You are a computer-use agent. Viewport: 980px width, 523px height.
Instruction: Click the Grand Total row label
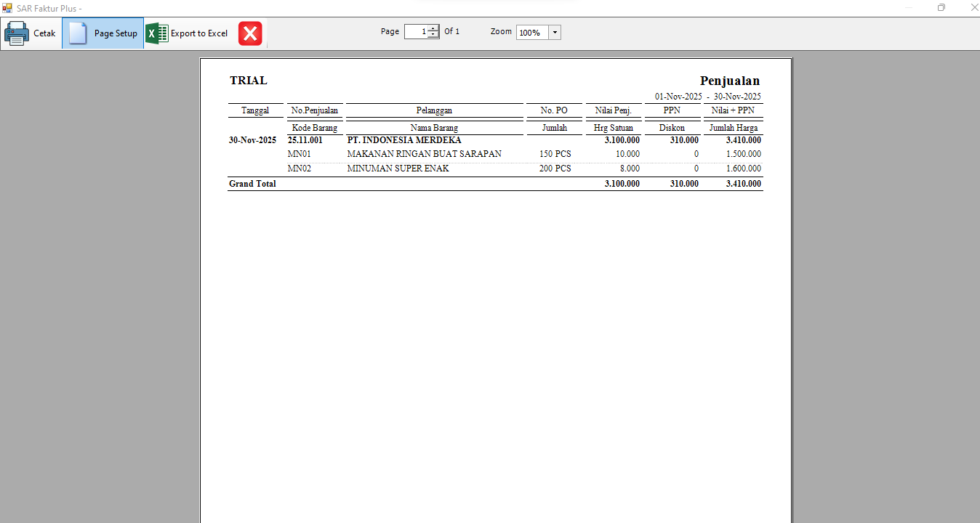pyautogui.click(x=252, y=184)
